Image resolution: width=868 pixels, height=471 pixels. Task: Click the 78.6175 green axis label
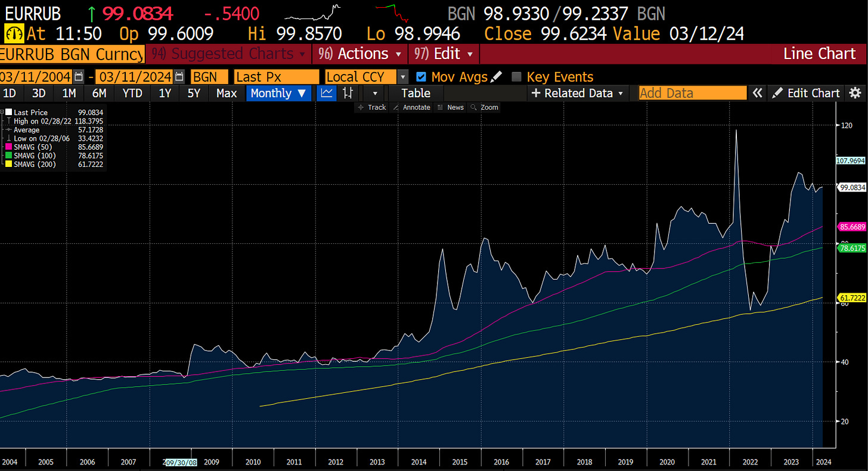tap(851, 247)
